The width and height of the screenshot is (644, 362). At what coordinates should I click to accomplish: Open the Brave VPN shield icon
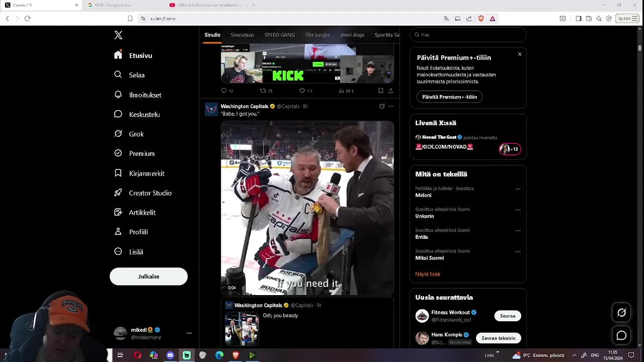pyautogui.click(x=609, y=19)
